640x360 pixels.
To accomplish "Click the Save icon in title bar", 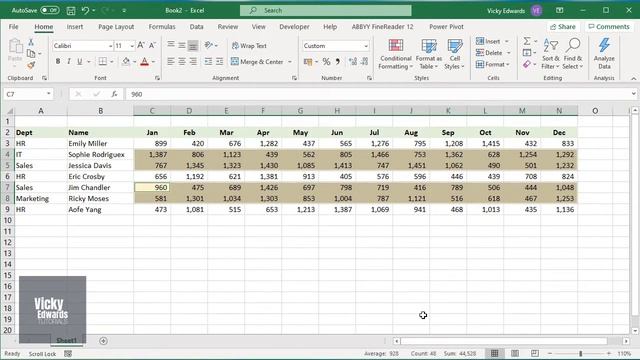I will [x=71, y=11].
